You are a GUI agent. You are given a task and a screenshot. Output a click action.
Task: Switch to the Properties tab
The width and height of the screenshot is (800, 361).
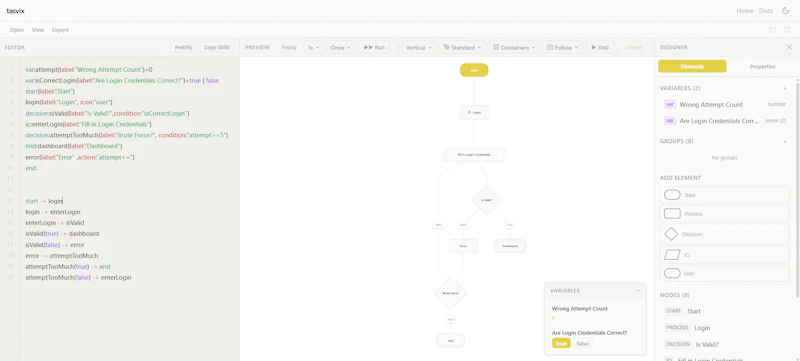(x=762, y=66)
